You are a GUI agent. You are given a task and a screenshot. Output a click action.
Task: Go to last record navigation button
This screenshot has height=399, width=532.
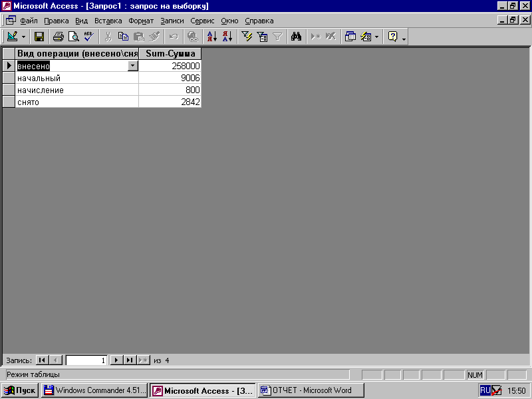(130, 360)
